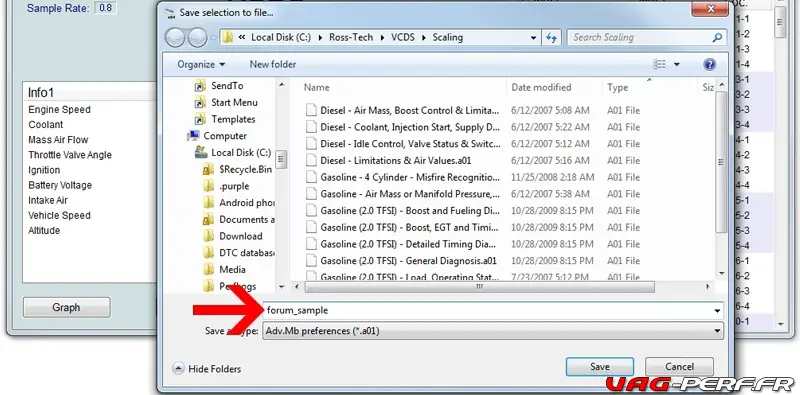The height and width of the screenshot is (395, 800).
Task: Select Engine Speed in Info1 list
Action: 59,110
